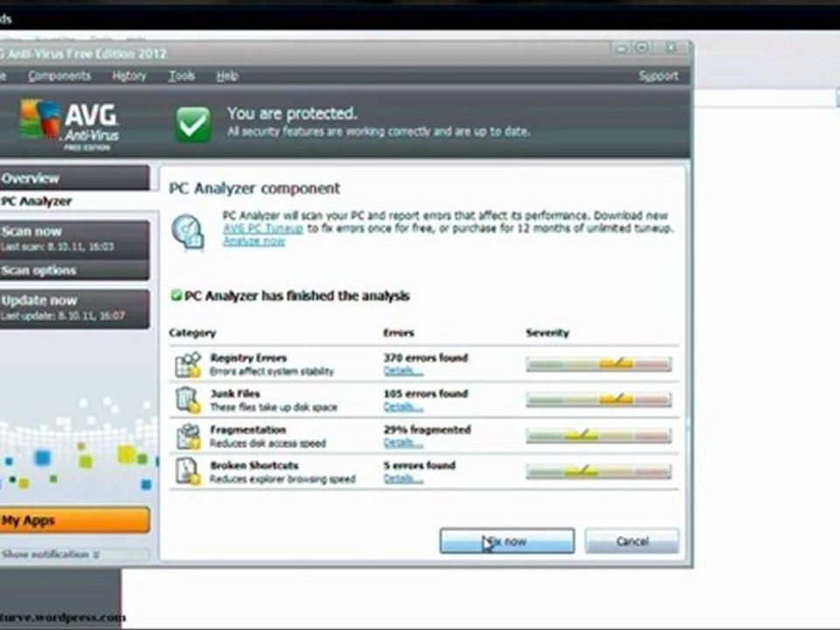The width and height of the screenshot is (840, 630).
Task: Select the Overview sidebar tab
Action: (x=74, y=178)
